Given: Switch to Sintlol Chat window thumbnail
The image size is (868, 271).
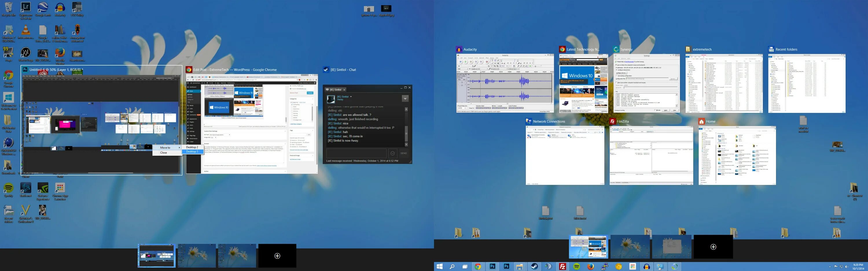Looking at the screenshot, I should pyautogui.click(x=367, y=124).
